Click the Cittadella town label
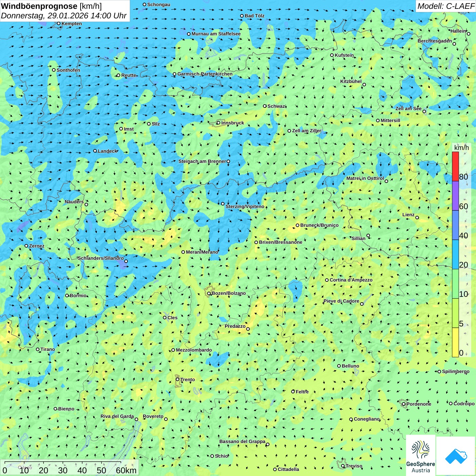 point(288,469)
